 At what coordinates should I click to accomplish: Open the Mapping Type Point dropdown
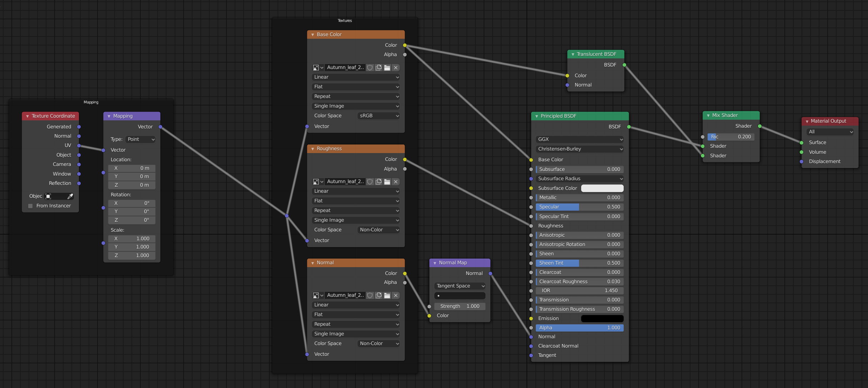click(x=141, y=139)
